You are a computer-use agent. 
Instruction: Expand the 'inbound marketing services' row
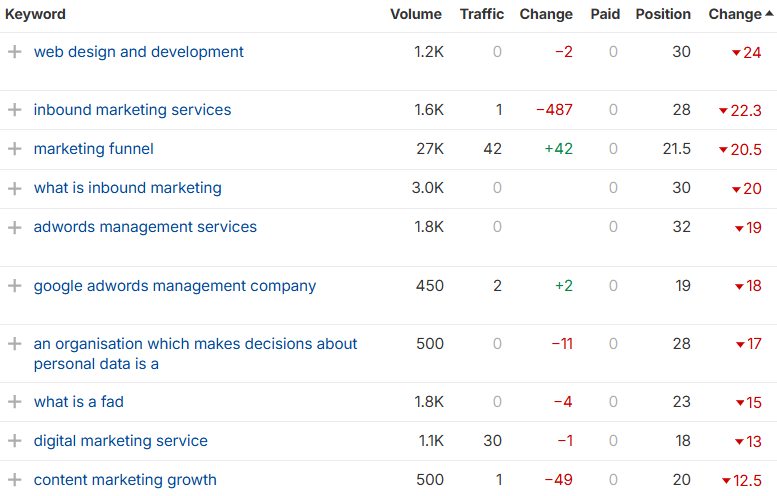15,110
